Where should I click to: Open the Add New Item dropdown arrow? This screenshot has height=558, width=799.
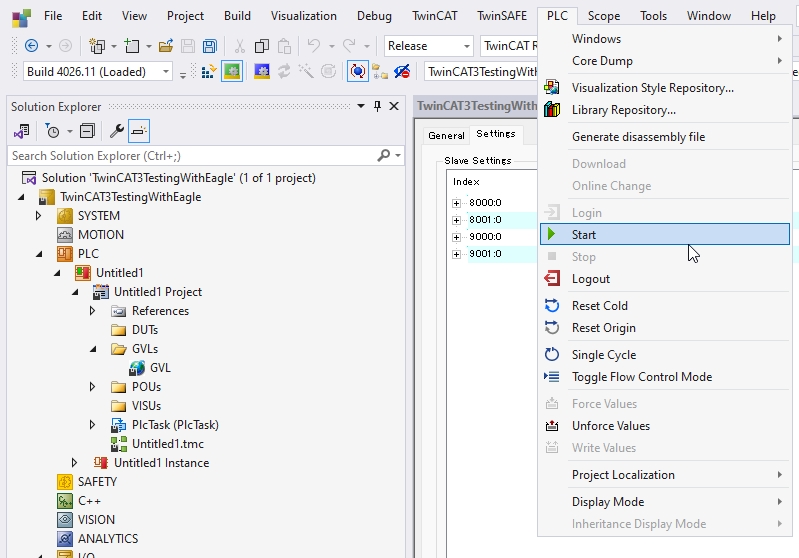pos(149,46)
